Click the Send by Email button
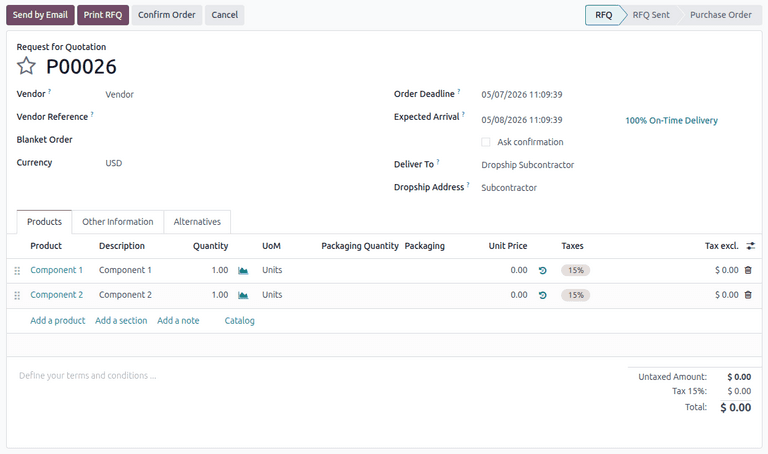Image resolution: width=768 pixels, height=454 pixels. point(40,15)
